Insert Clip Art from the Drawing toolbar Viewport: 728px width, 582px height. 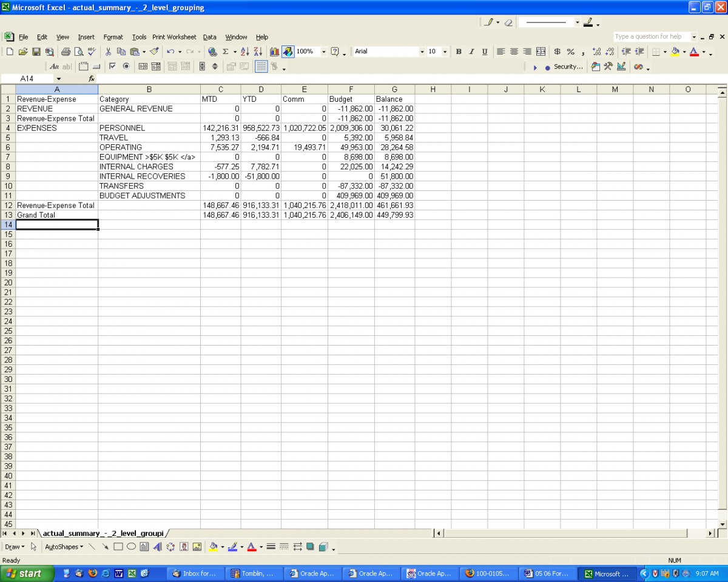coord(183,547)
